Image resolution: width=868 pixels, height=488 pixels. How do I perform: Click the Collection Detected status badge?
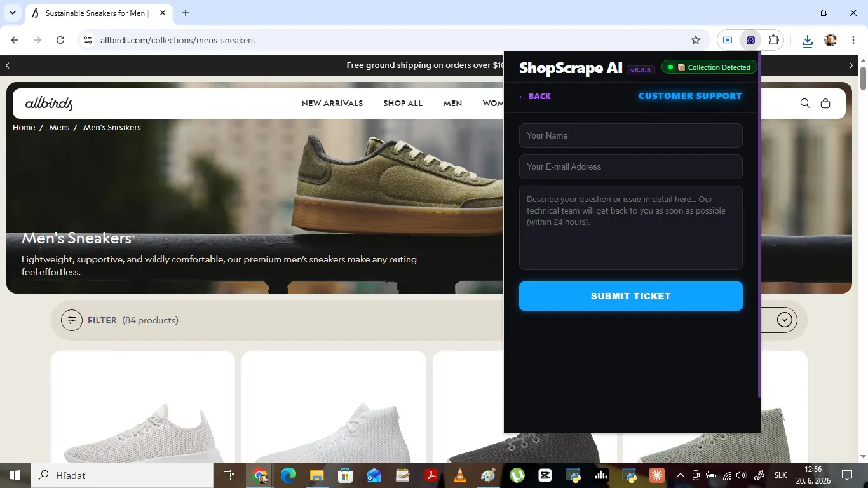click(x=710, y=67)
